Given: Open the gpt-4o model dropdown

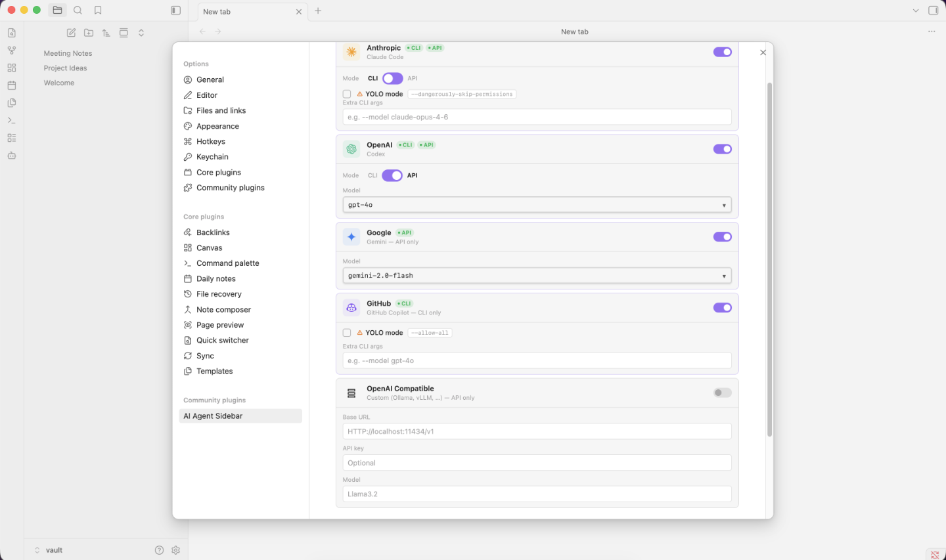Looking at the screenshot, I should click(724, 204).
